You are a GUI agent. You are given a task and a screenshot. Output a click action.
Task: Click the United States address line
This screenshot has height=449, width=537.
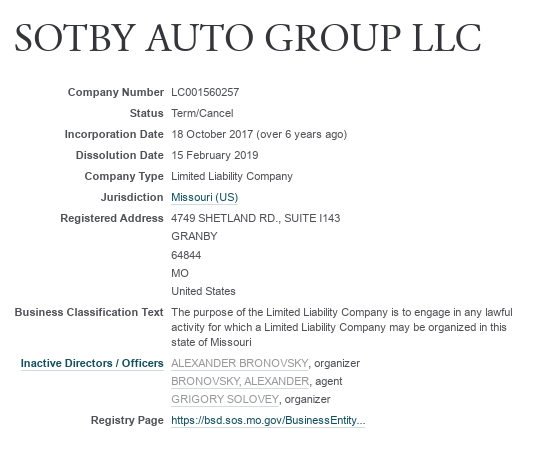[203, 291]
